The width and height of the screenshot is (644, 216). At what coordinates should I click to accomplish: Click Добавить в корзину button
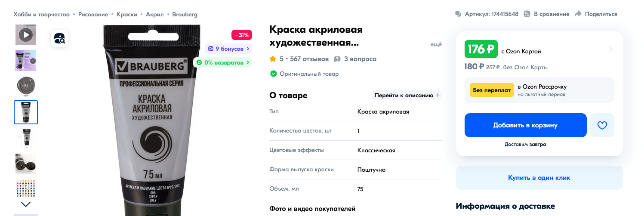[525, 125]
